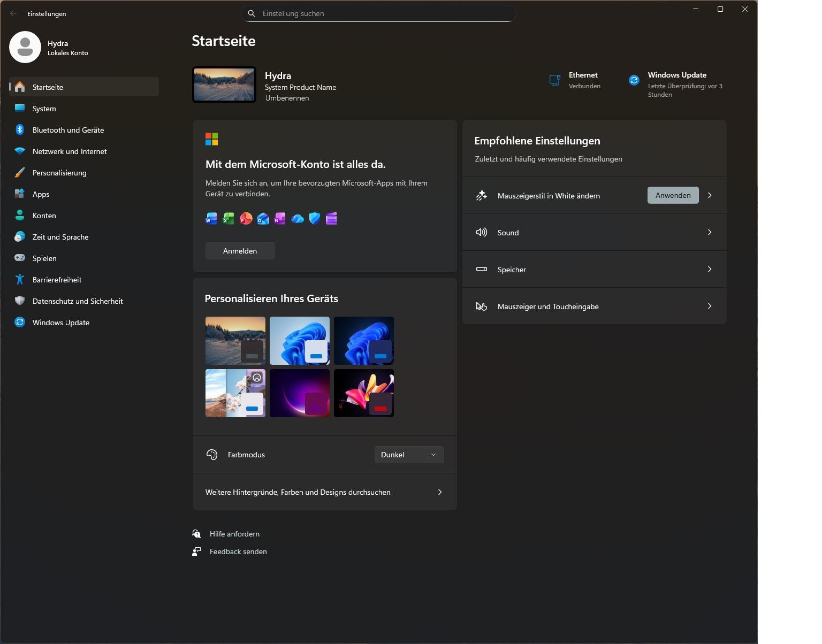This screenshot has height=644, width=822.
Task: Click the Excel app icon
Action: click(229, 218)
